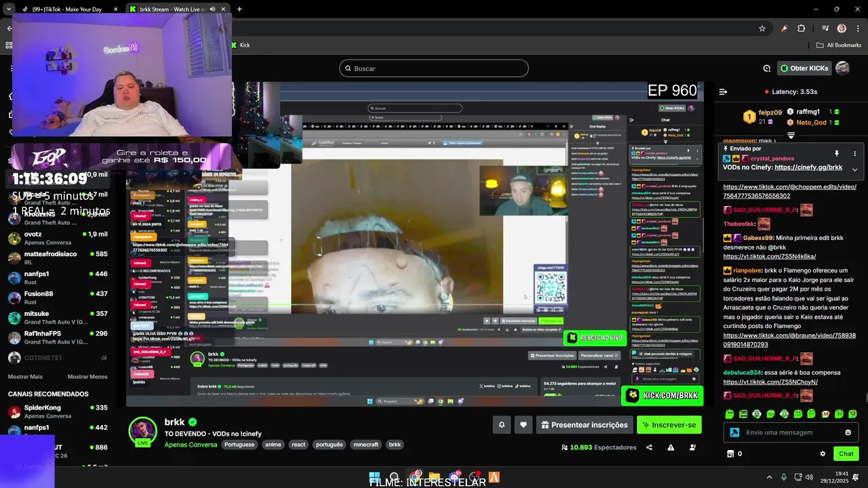The height and width of the screenshot is (488, 868).
Task: Open the Kick account avatar menu
Action: coord(842,68)
